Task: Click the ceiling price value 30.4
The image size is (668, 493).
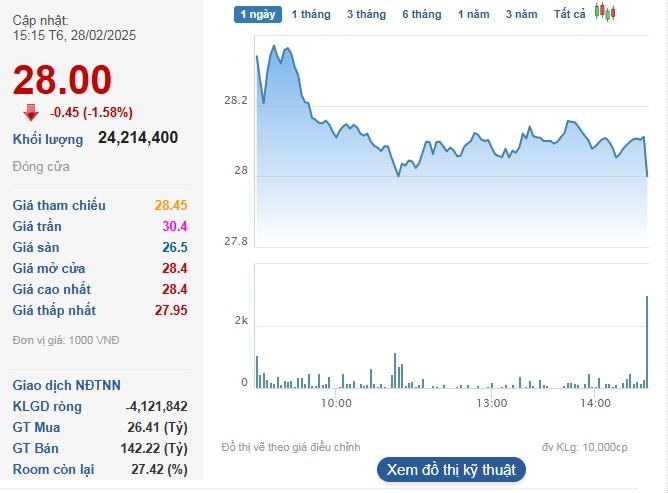Action: (x=175, y=226)
